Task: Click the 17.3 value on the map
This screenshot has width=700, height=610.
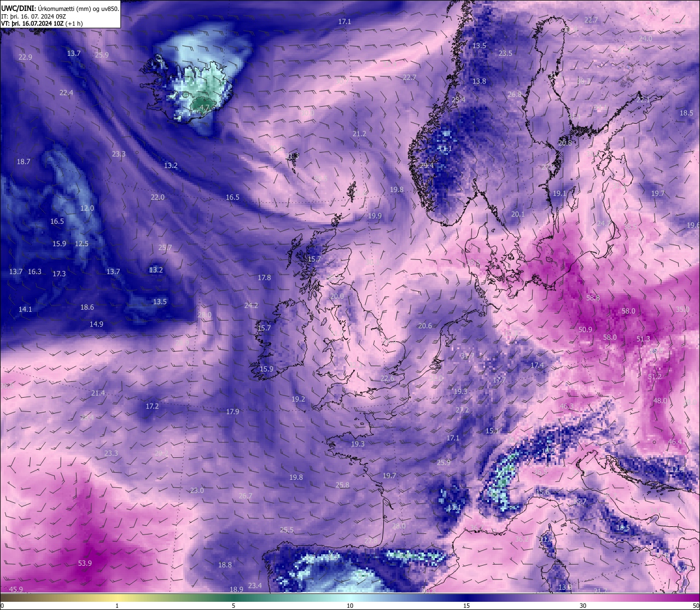Action: pos(59,274)
